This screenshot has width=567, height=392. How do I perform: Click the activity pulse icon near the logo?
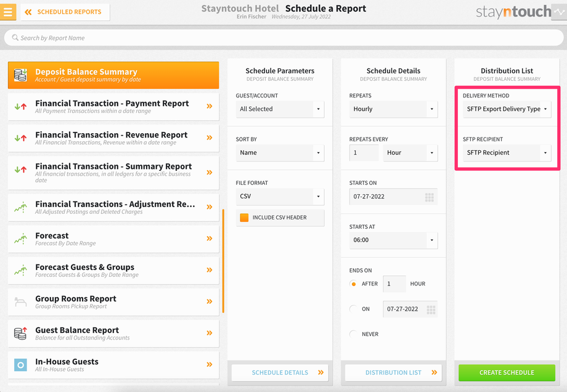pos(559,12)
